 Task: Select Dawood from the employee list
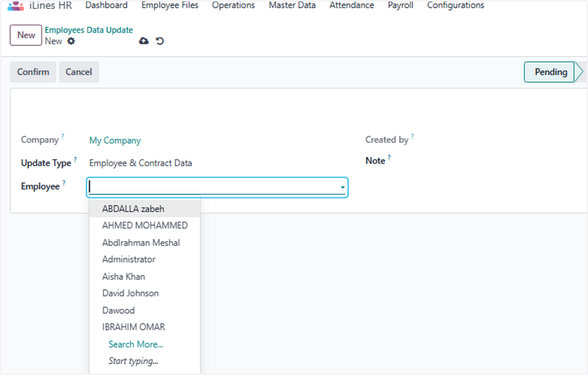click(x=145, y=310)
